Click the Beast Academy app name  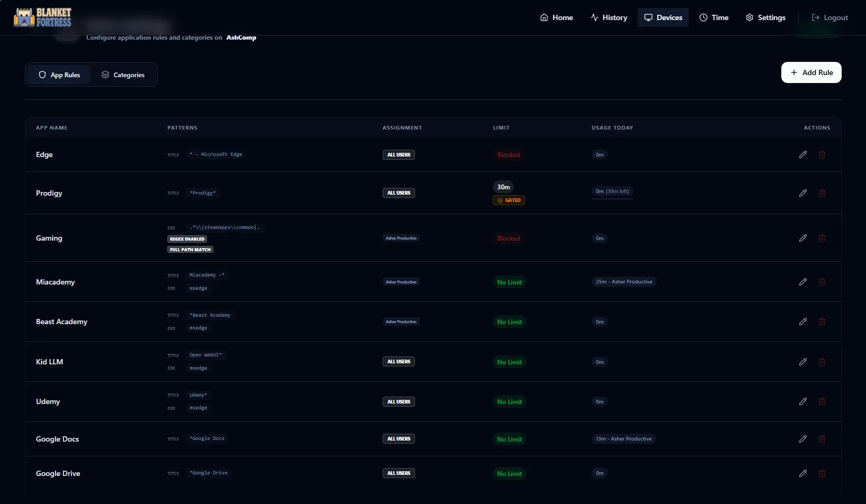click(x=62, y=322)
